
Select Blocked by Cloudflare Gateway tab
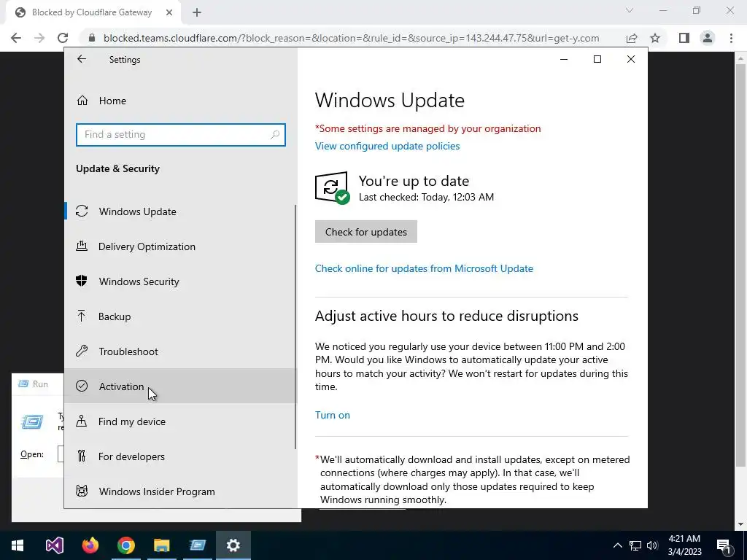(x=93, y=13)
